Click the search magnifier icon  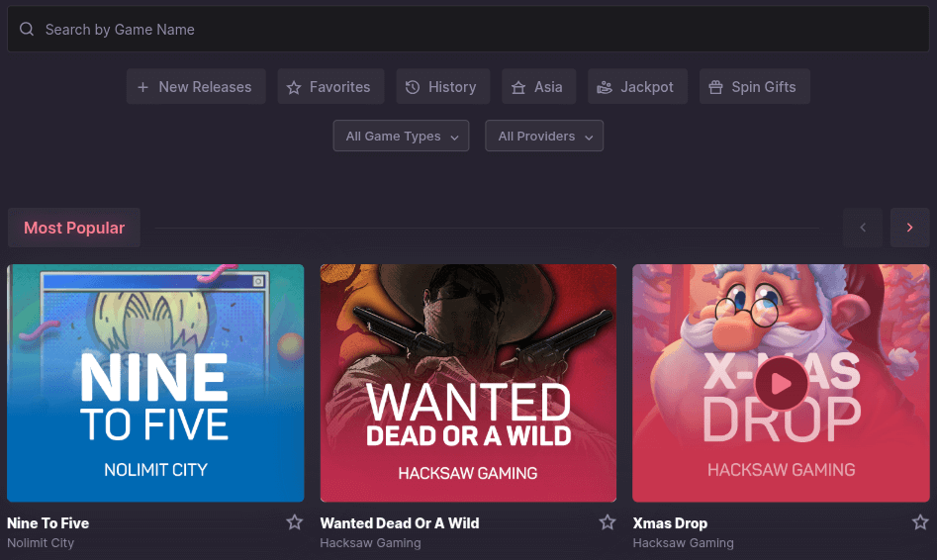[x=27, y=30]
